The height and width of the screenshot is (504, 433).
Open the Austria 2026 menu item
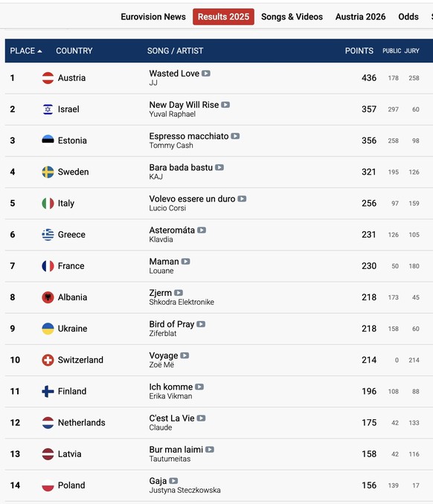360,16
